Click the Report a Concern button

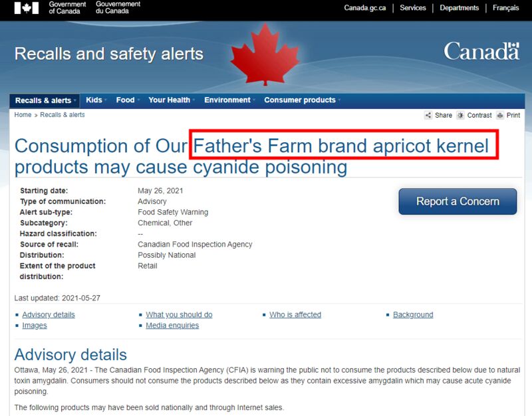pos(458,201)
